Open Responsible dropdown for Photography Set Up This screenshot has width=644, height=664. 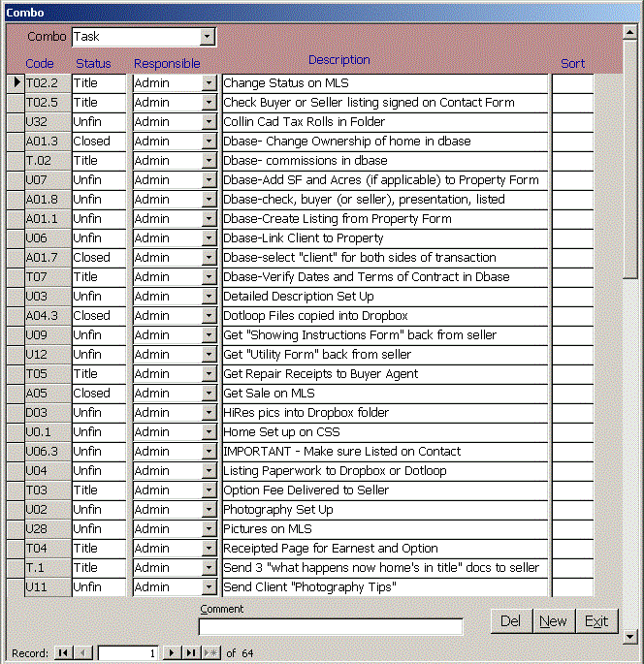(209, 510)
